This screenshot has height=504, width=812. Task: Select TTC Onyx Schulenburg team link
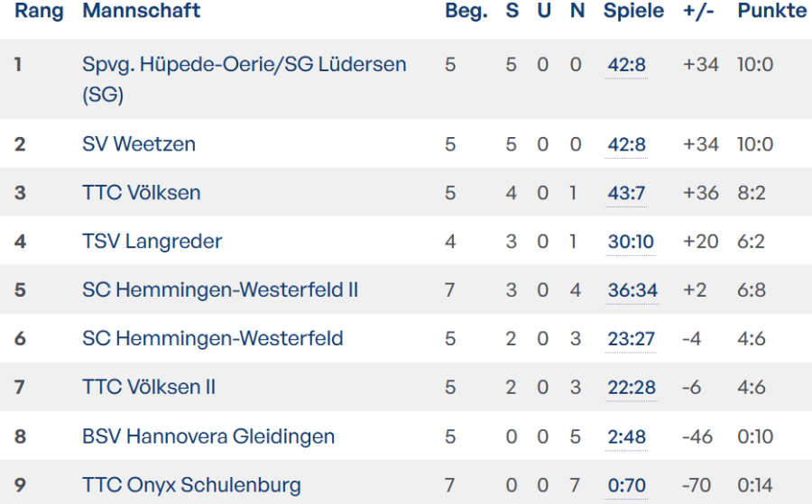pyautogui.click(x=191, y=485)
